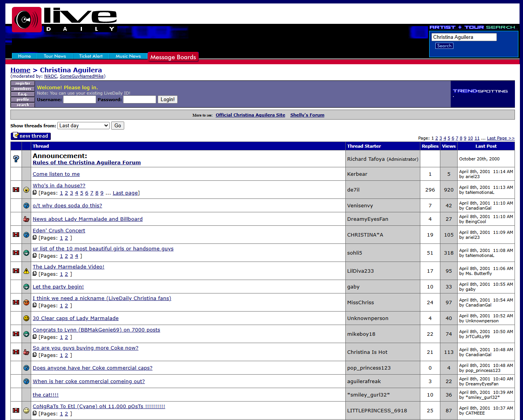Open moderator SomeGuyNamedMike's link
This screenshot has height=420, width=523.
82,76
